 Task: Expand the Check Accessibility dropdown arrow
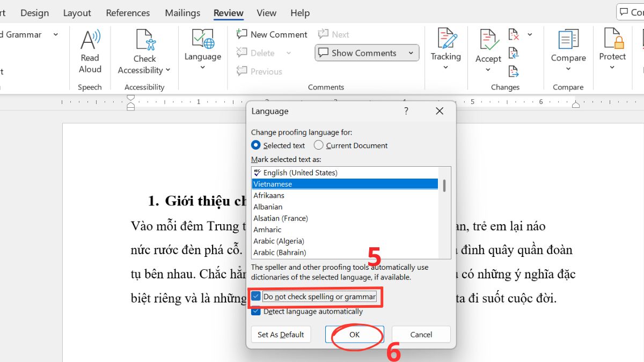[x=168, y=70]
